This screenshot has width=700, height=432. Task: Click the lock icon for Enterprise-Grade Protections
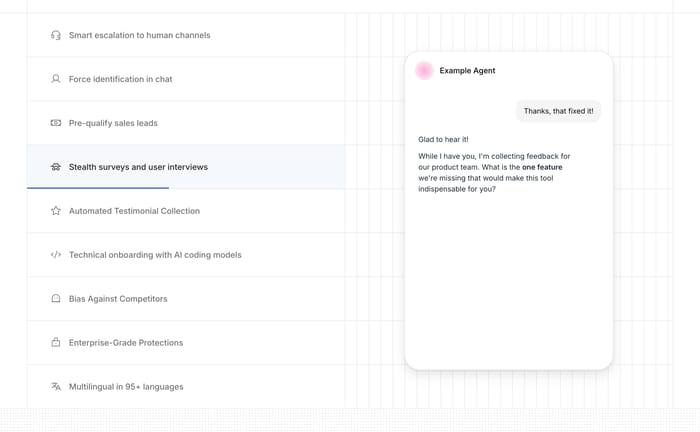(x=56, y=343)
